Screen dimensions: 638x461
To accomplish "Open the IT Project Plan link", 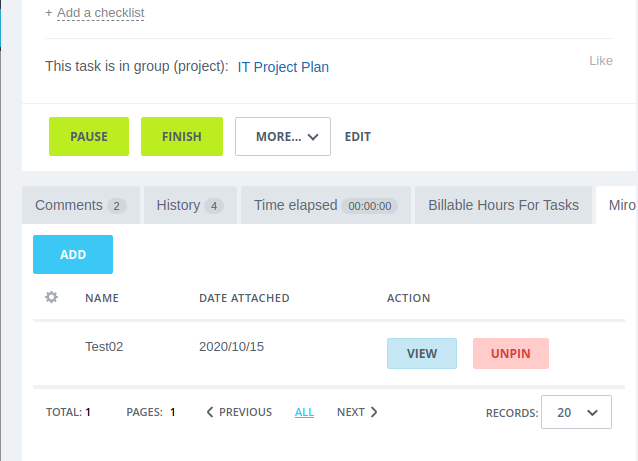I will point(283,67).
